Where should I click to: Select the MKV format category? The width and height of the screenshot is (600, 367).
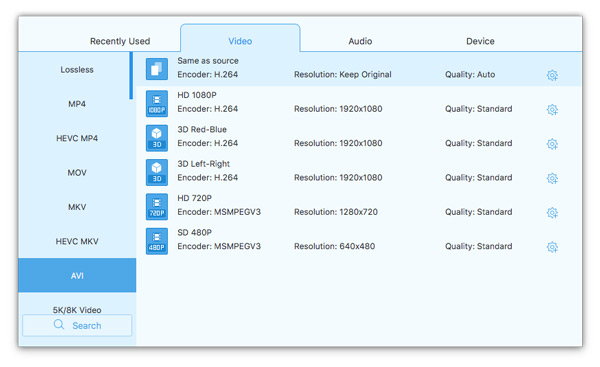[x=77, y=207]
